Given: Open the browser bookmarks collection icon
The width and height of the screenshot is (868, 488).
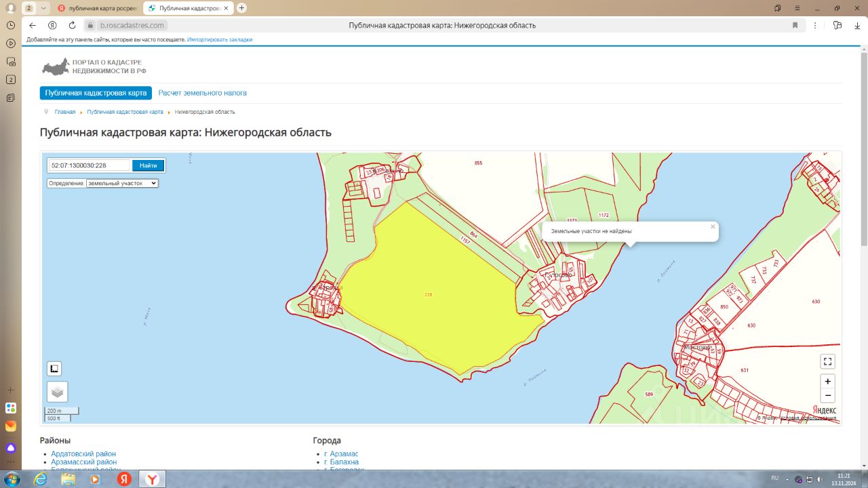Looking at the screenshot, I should [777, 8].
